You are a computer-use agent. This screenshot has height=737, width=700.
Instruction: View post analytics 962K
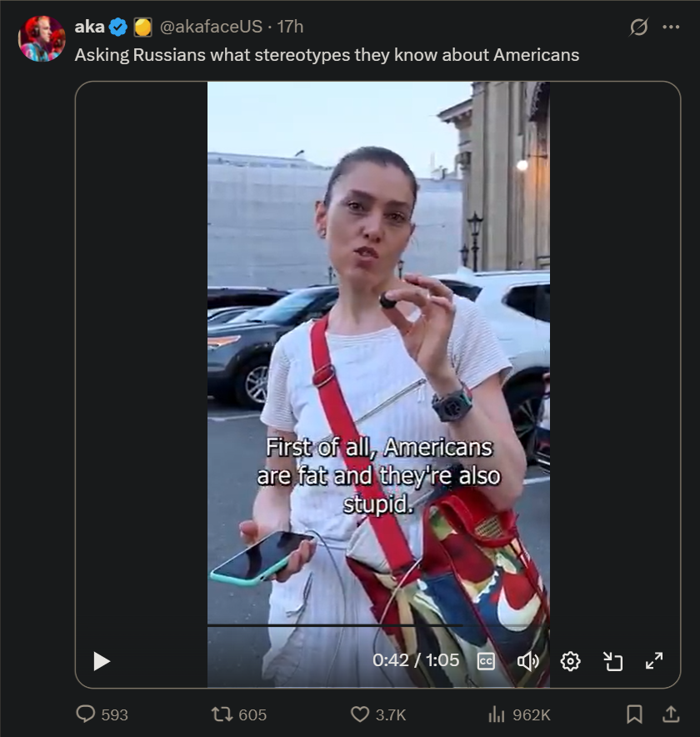[x=519, y=714]
